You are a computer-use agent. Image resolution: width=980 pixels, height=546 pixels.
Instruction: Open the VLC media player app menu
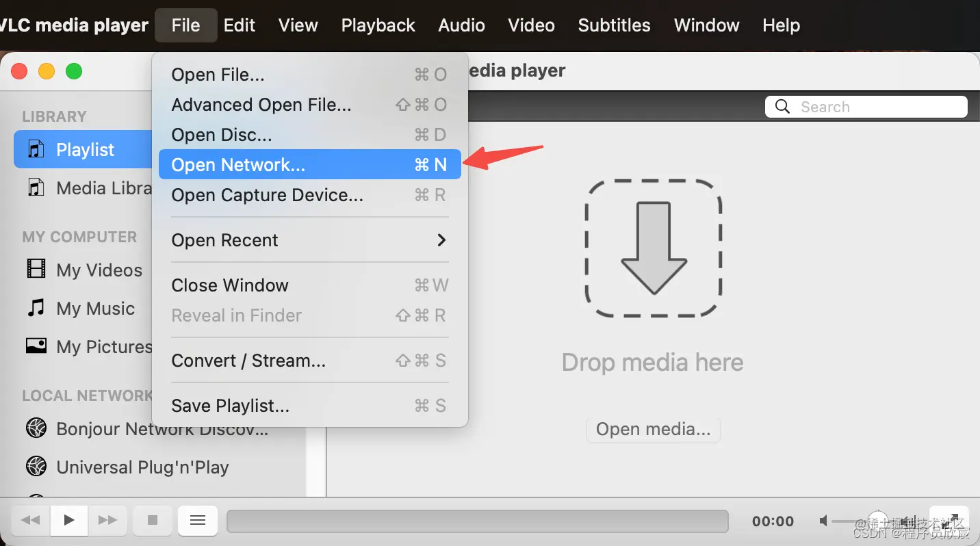click(73, 25)
